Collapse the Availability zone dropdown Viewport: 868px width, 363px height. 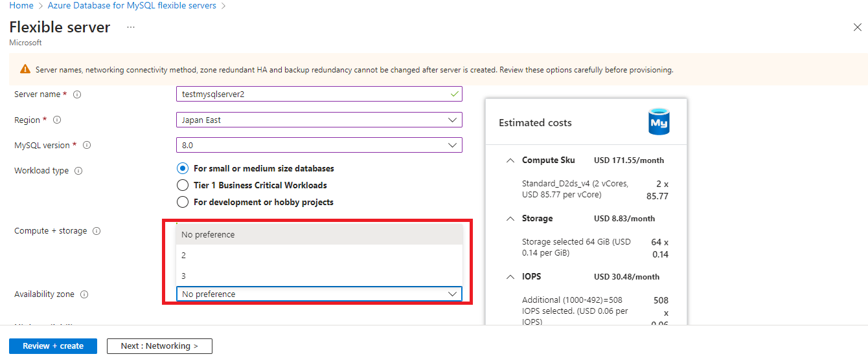click(x=319, y=294)
